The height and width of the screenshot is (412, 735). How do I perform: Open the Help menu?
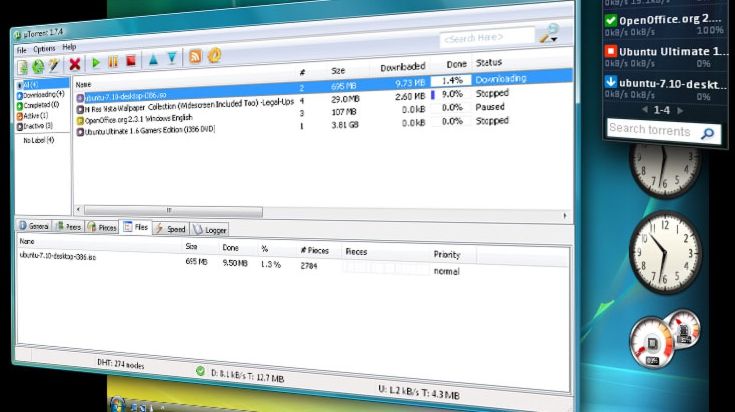pos(69,47)
